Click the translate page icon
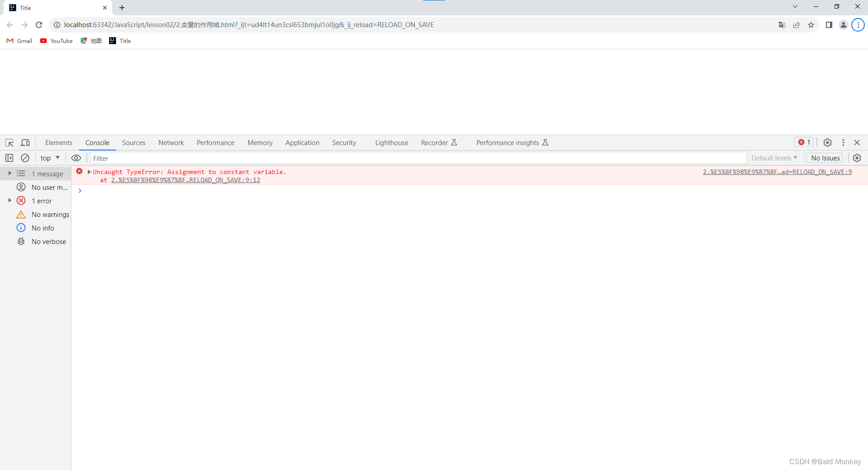 click(782, 25)
